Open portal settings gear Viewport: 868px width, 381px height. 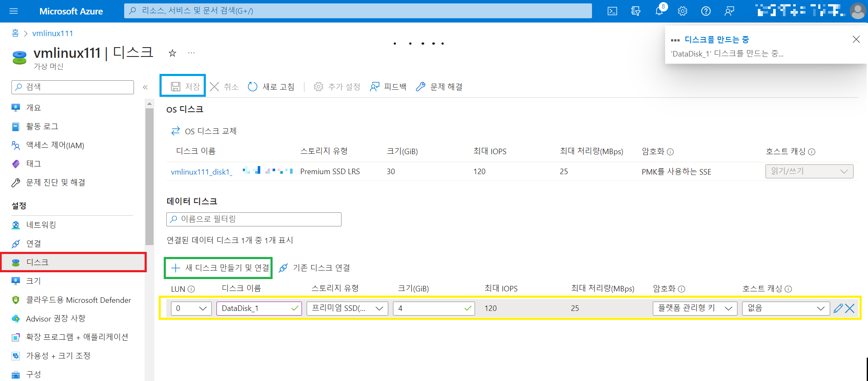pyautogui.click(x=683, y=11)
